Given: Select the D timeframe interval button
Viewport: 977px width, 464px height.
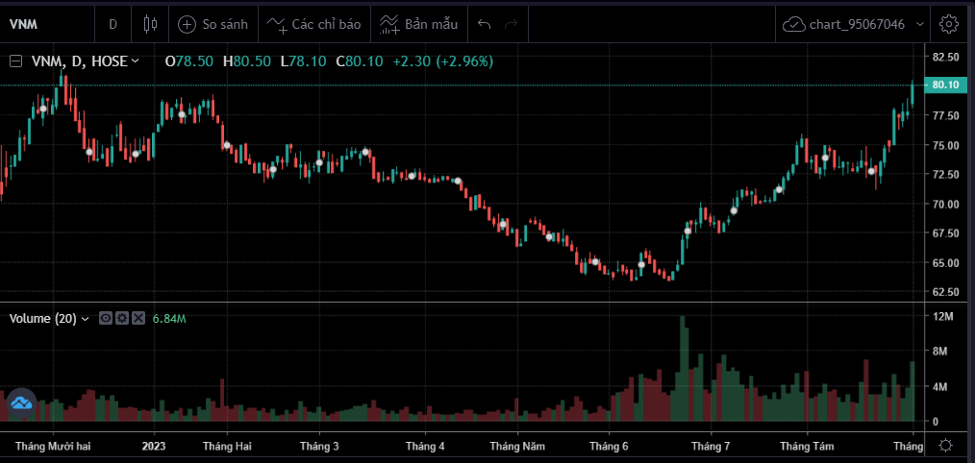Looking at the screenshot, I should [113, 23].
